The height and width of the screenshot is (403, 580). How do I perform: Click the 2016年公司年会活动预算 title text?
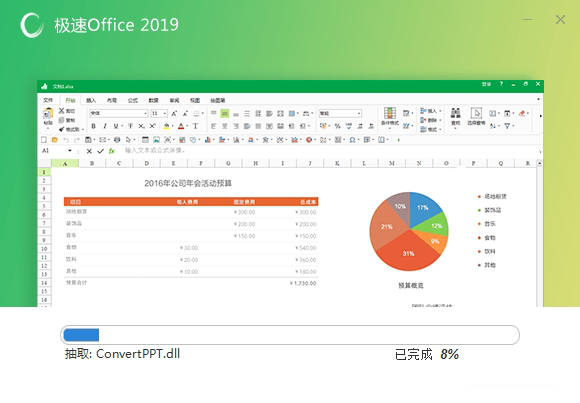[x=188, y=183]
